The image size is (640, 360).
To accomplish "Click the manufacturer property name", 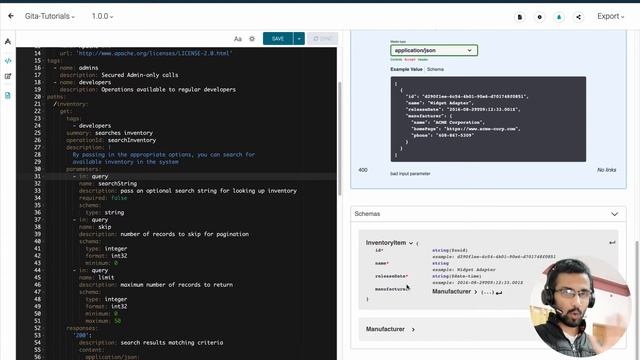I will coord(390,289).
